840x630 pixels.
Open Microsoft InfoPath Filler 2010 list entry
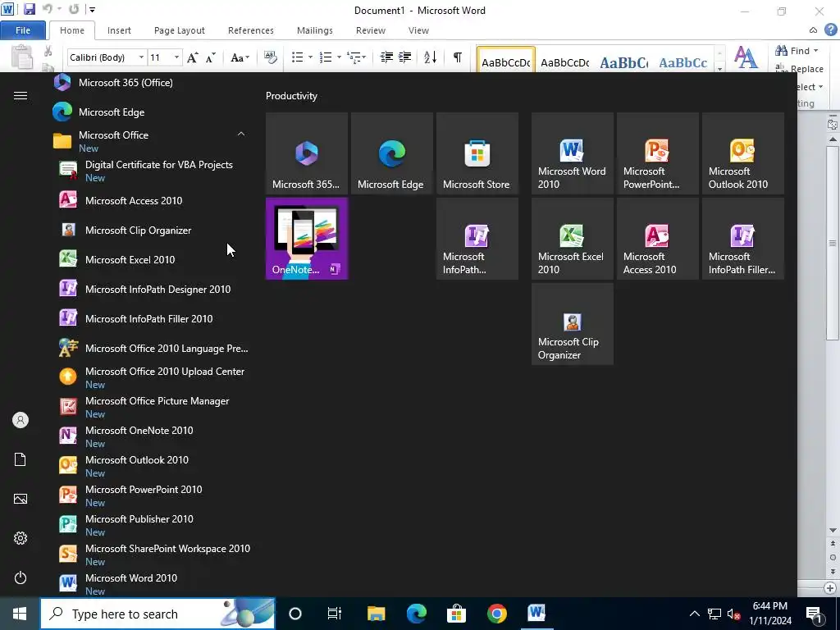coord(152,318)
